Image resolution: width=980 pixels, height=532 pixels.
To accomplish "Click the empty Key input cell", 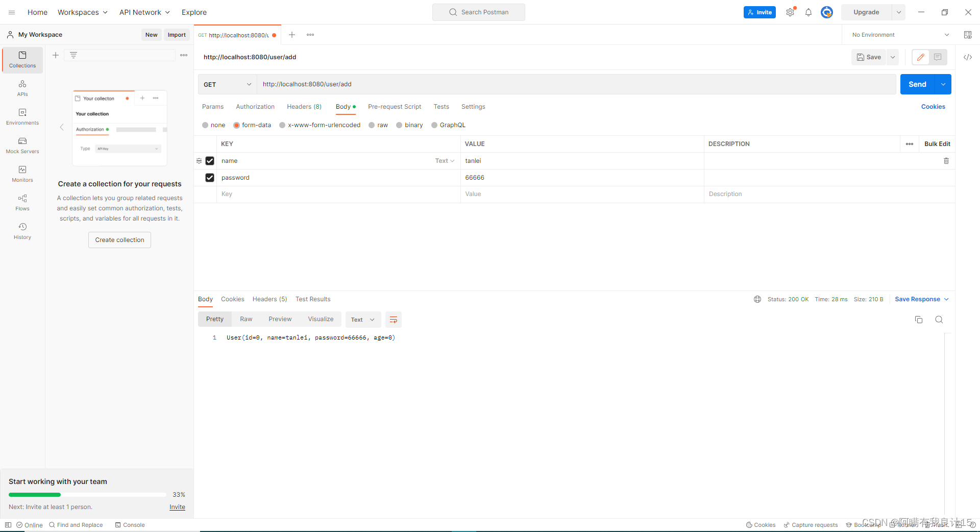I will [338, 194].
